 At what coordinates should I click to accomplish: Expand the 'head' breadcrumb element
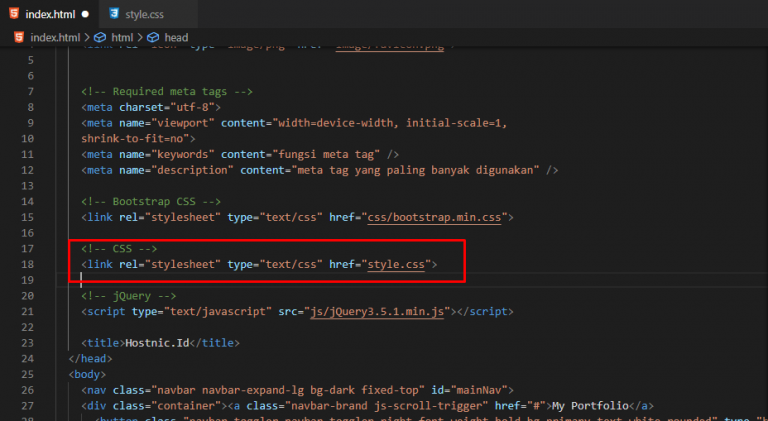176,38
